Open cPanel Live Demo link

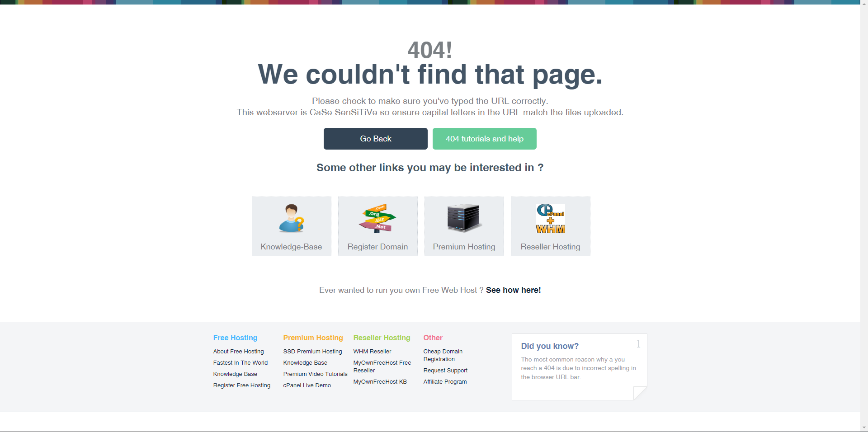tap(307, 385)
